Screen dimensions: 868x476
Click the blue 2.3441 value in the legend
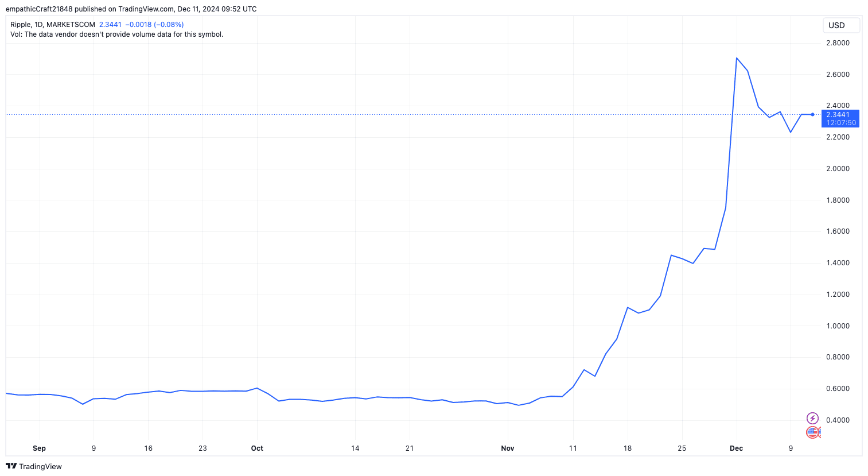pos(110,25)
